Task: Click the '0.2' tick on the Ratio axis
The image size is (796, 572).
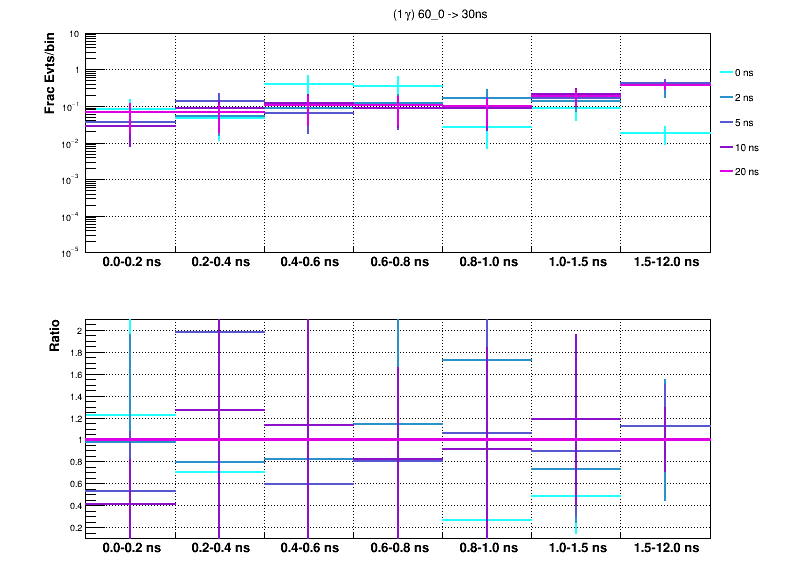Action: tap(72, 527)
